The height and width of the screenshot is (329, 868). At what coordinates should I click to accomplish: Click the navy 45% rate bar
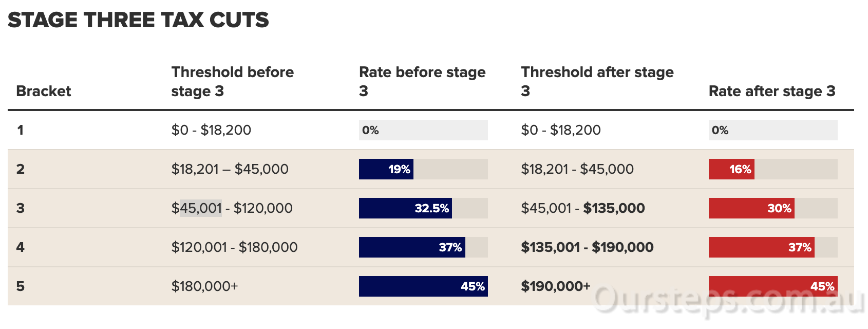(423, 286)
